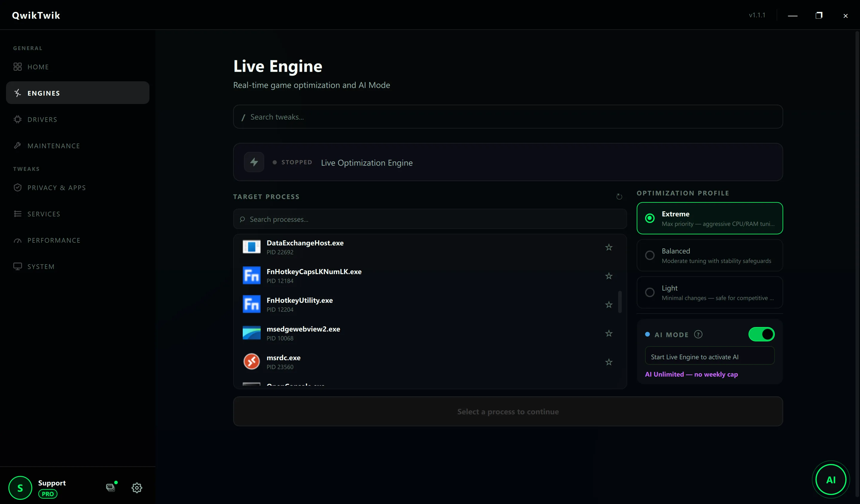Open the Home page in sidebar

77,67
